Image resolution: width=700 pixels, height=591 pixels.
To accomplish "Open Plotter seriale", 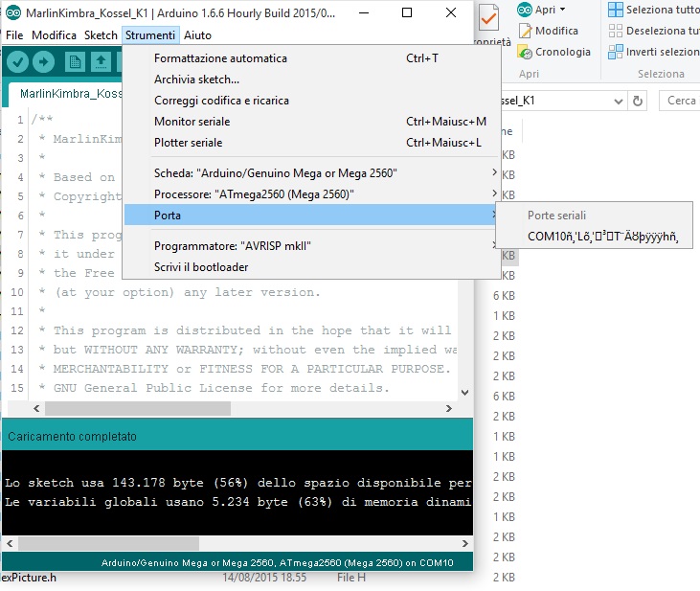I will click(x=311, y=143).
